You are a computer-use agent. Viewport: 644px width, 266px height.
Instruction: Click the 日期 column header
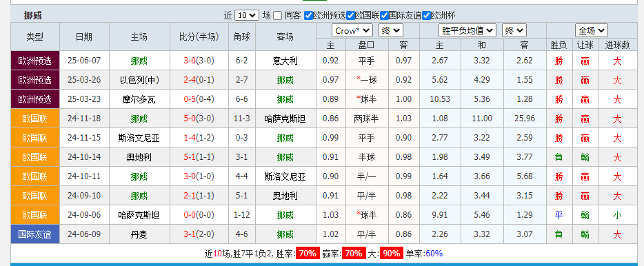click(84, 37)
